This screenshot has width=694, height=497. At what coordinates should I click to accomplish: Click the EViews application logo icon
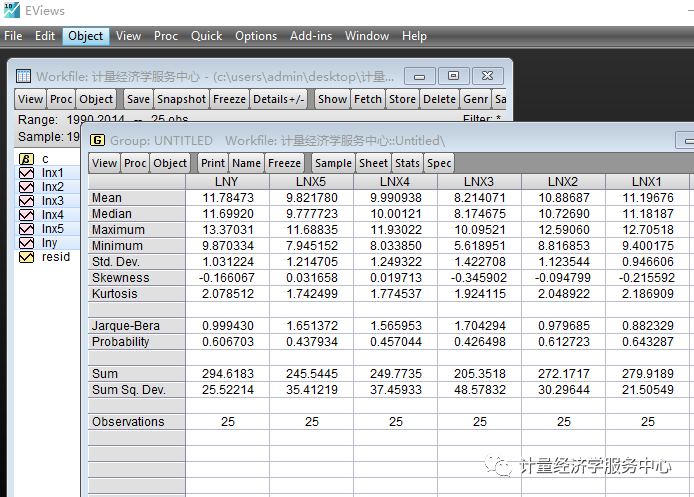[12, 10]
